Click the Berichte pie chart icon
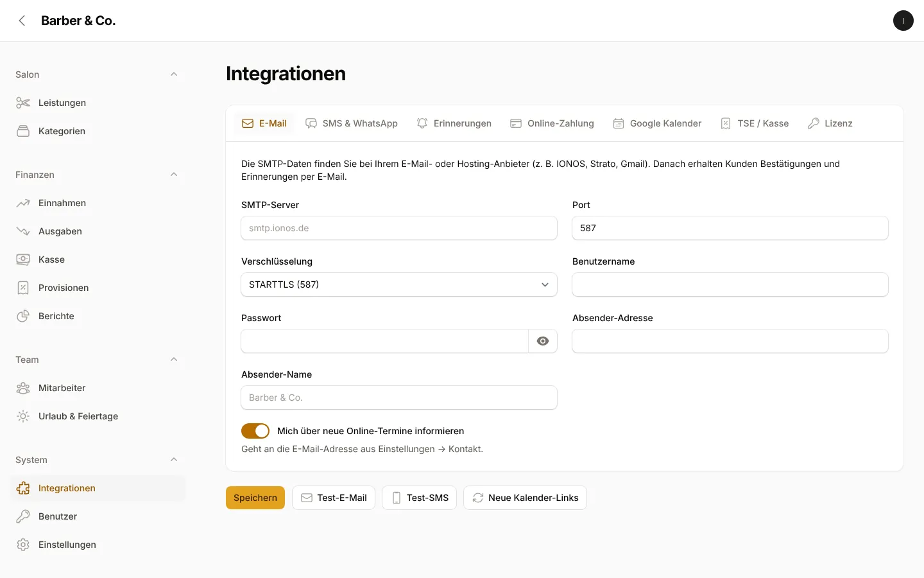The height and width of the screenshot is (578, 924). coord(23,316)
